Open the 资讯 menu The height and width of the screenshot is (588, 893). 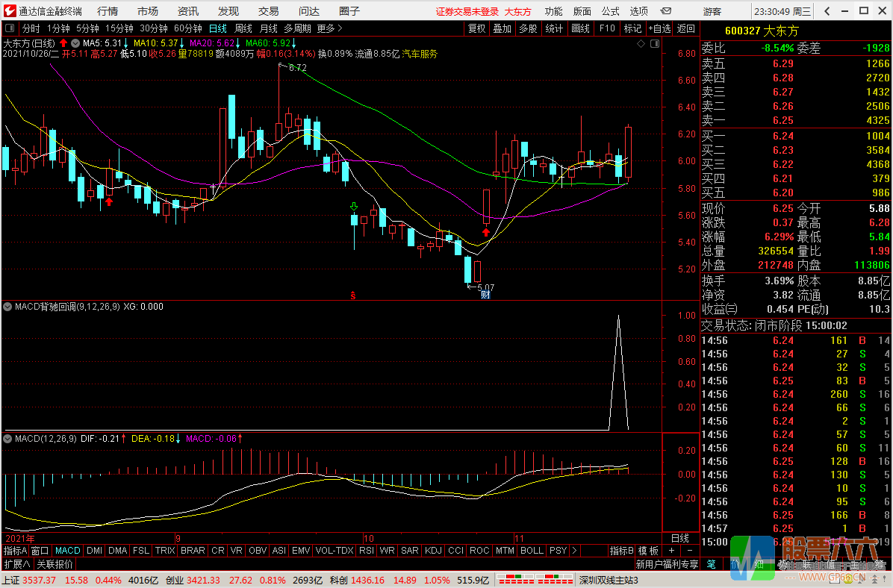188,11
